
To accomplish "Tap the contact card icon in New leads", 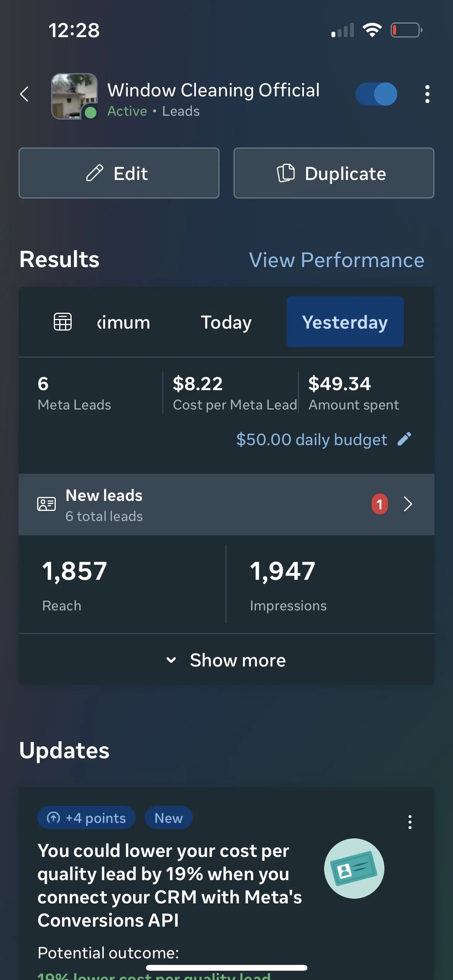I will [46, 504].
